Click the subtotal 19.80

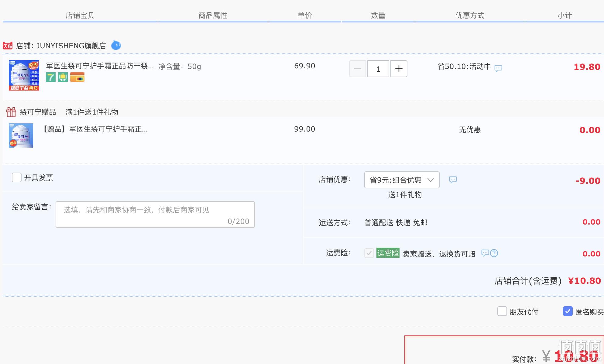coord(587,67)
